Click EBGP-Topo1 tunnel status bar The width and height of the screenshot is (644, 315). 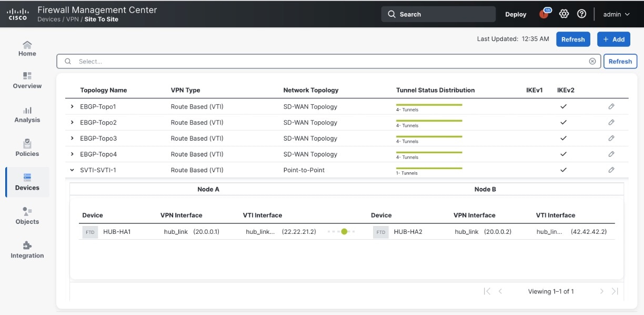(429, 105)
